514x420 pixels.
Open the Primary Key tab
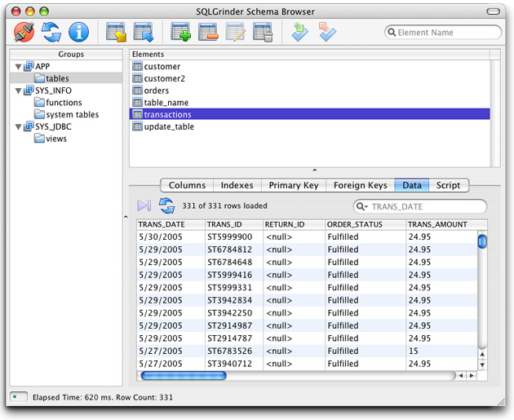pos(294,185)
